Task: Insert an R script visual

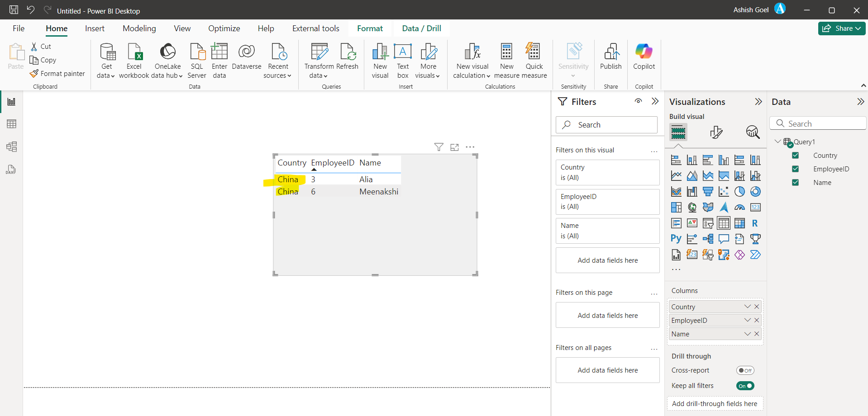Action: [755, 223]
